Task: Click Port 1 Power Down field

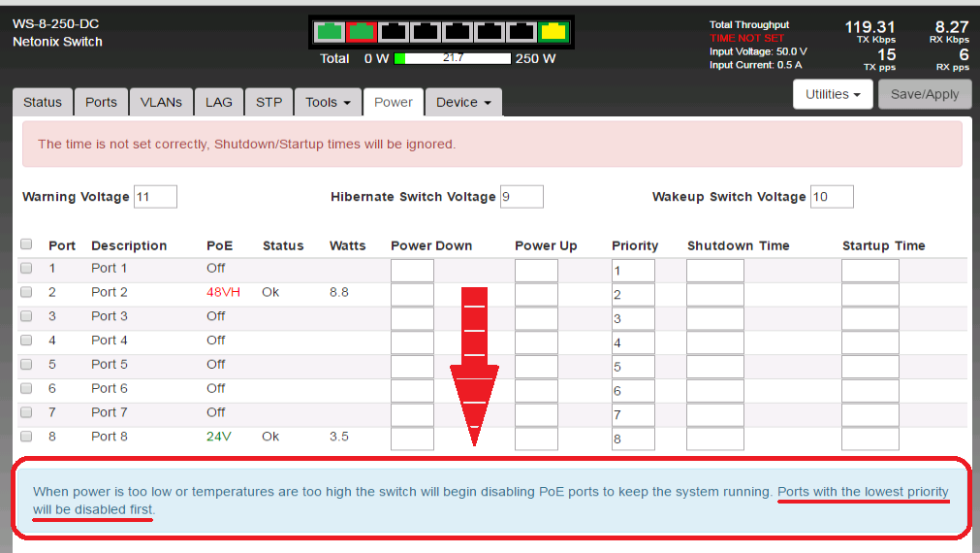Action: pyautogui.click(x=413, y=271)
